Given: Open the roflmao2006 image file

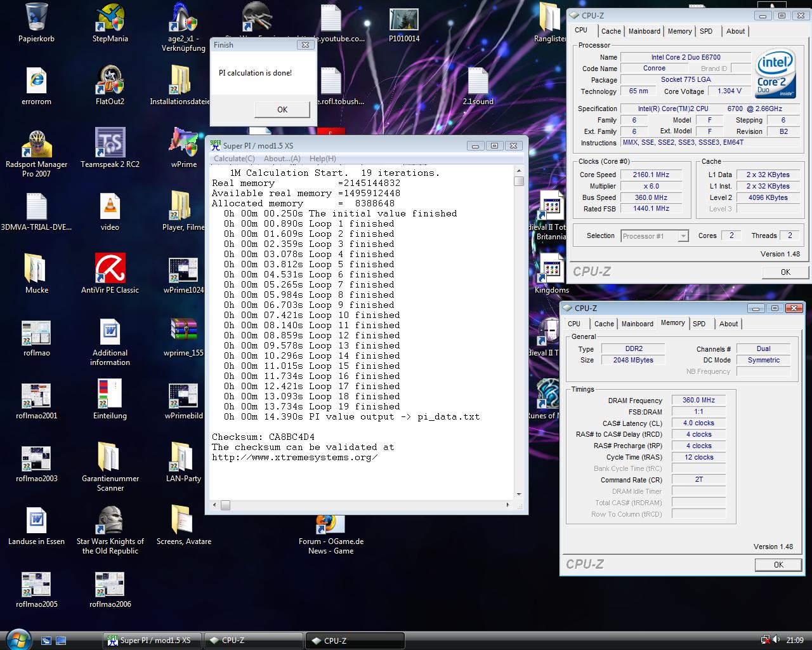Looking at the screenshot, I should (110, 584).
